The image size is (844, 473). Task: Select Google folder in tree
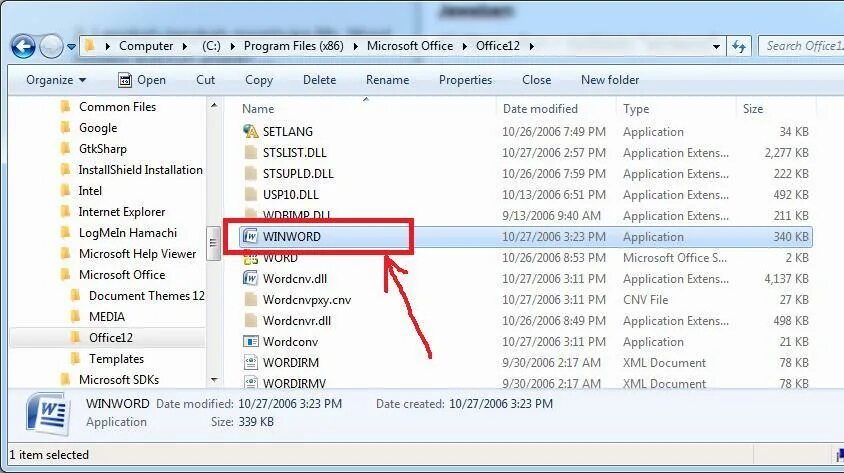(98, 128)
